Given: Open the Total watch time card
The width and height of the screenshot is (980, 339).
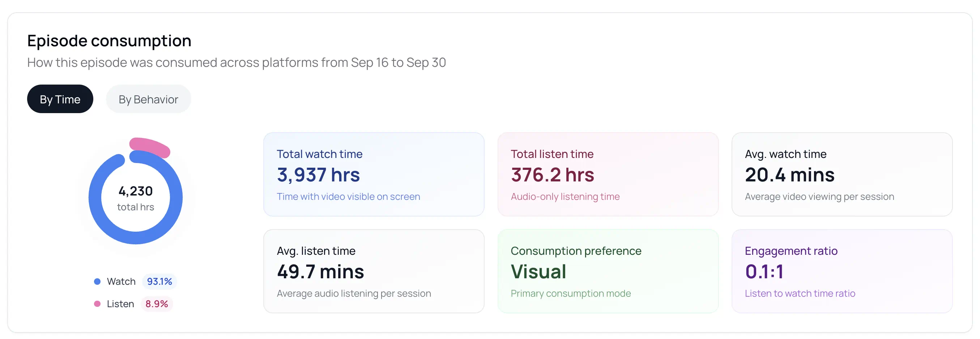Looking at the screenshot, I should pos(373,175).
